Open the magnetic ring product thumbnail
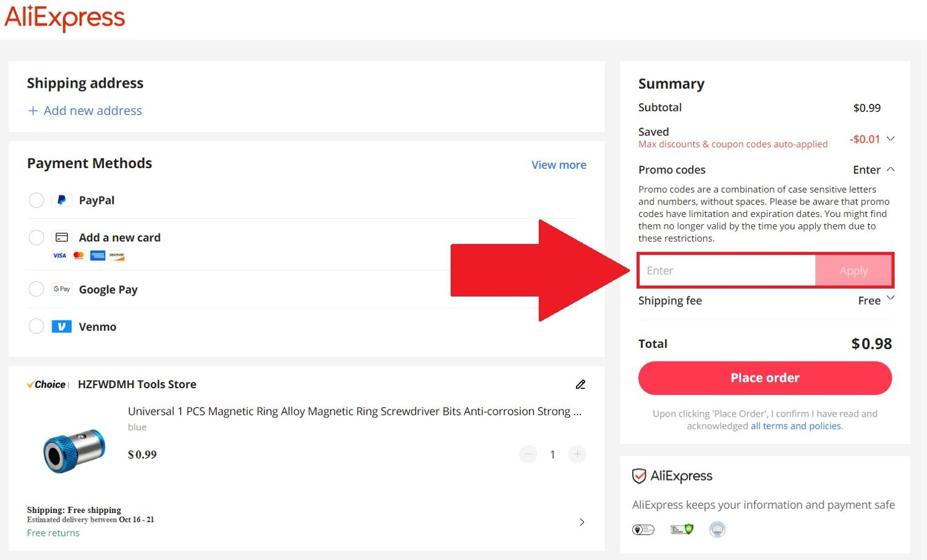Image resolution: width=927 pixels, height=560 pixels. coord(74,451)
